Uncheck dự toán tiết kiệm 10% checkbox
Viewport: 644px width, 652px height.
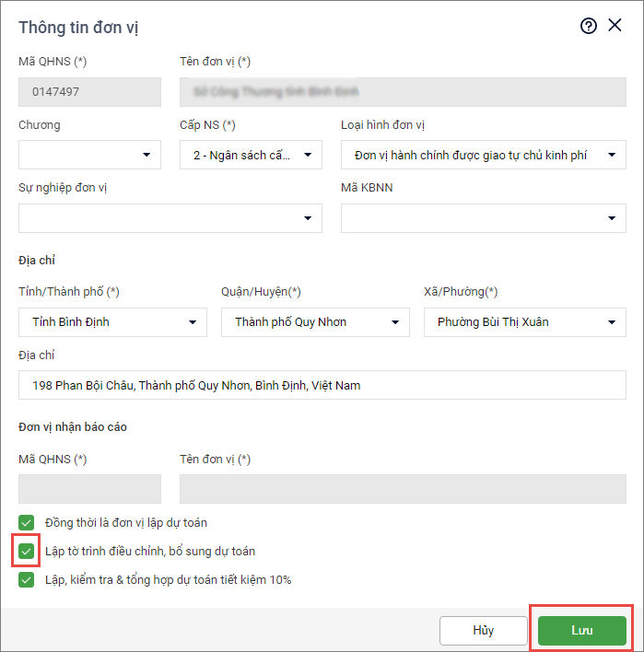pyautogui.click(x=26, y=580)
